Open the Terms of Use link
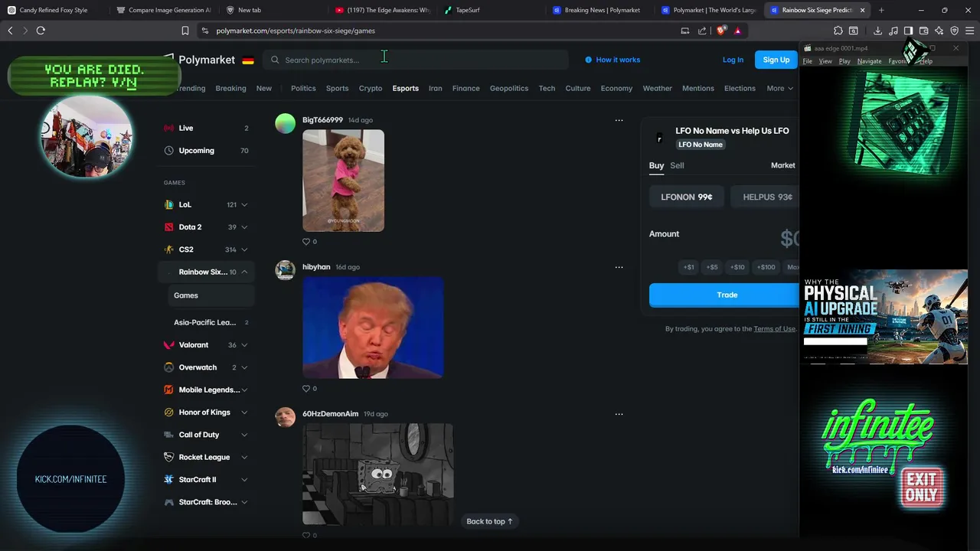Image resolution: width=980 pixels, height=551 pixels. tap(774, 329)
